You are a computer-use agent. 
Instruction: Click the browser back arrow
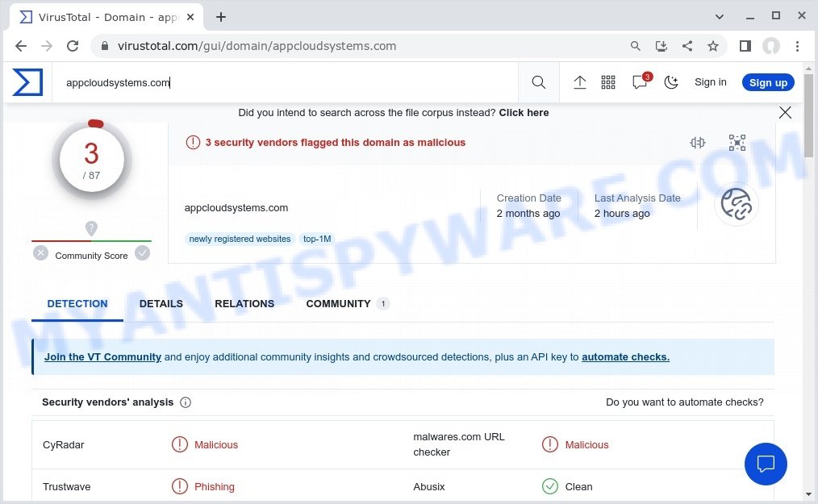pos(21,46)
